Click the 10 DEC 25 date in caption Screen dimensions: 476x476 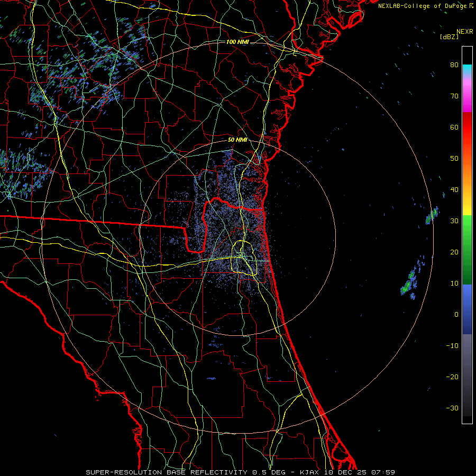(346, 472)
